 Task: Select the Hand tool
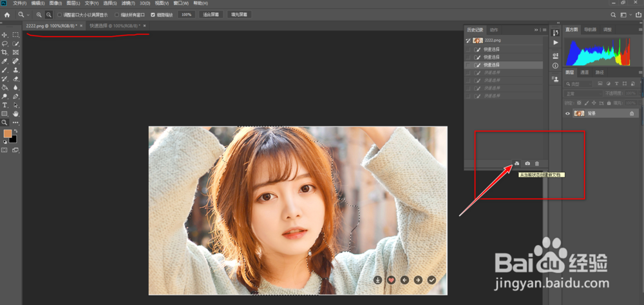[15, 114]
